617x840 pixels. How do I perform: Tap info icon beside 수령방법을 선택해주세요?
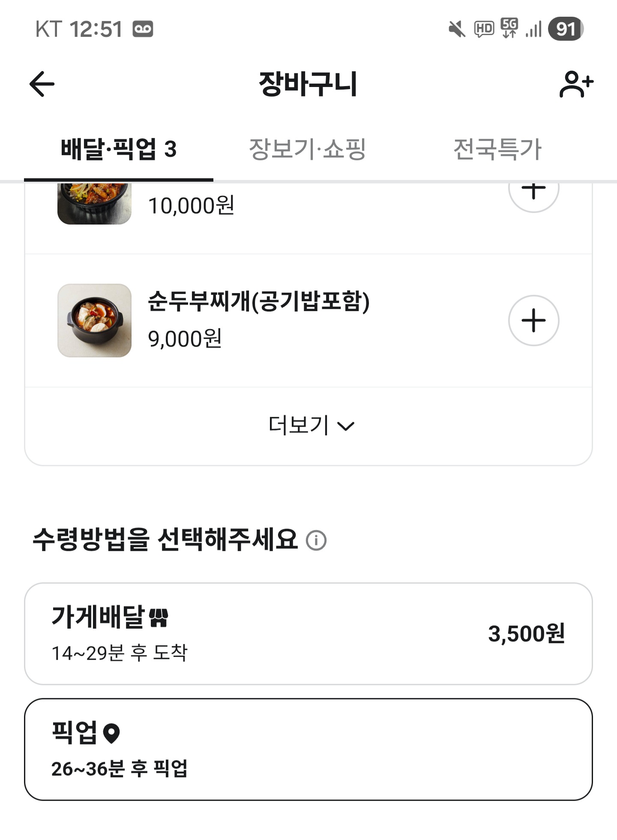click(316, 540)
